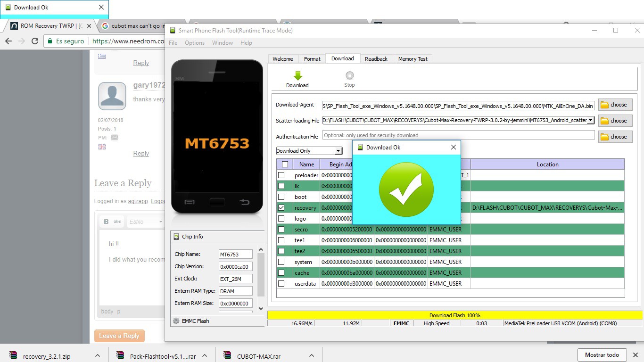The width and height of the screenshot is (644, 362).
Task: Click Download-Agent choose folder button
Action: [615, 105]
